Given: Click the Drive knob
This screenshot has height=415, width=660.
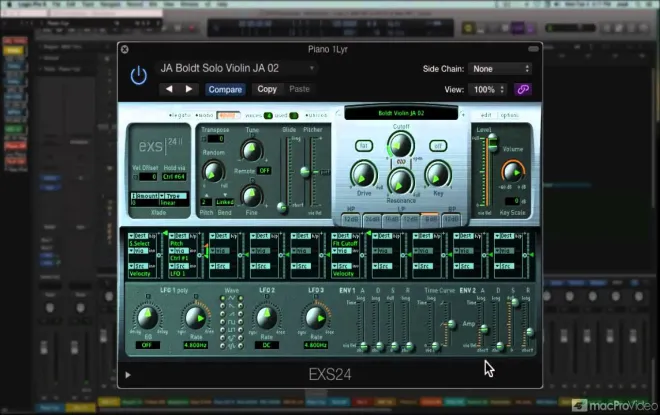Looking at the screenshot, I should point(363,174).
